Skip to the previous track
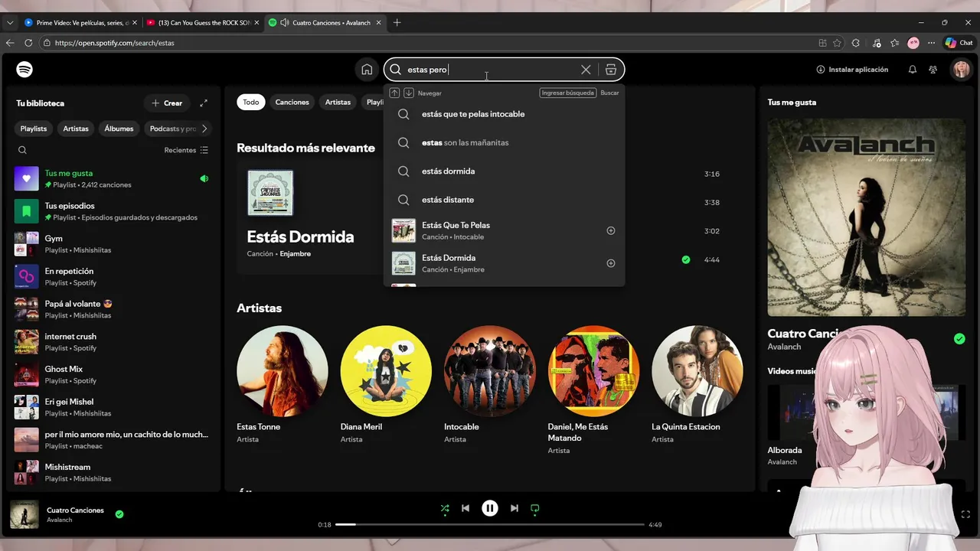 (x=465, y=508)
